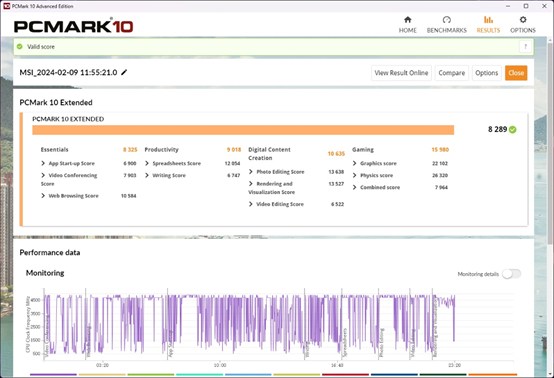This screenshot has height=378, width=554.
Task: Open the Options gear icon
Action: pos(523,20)
